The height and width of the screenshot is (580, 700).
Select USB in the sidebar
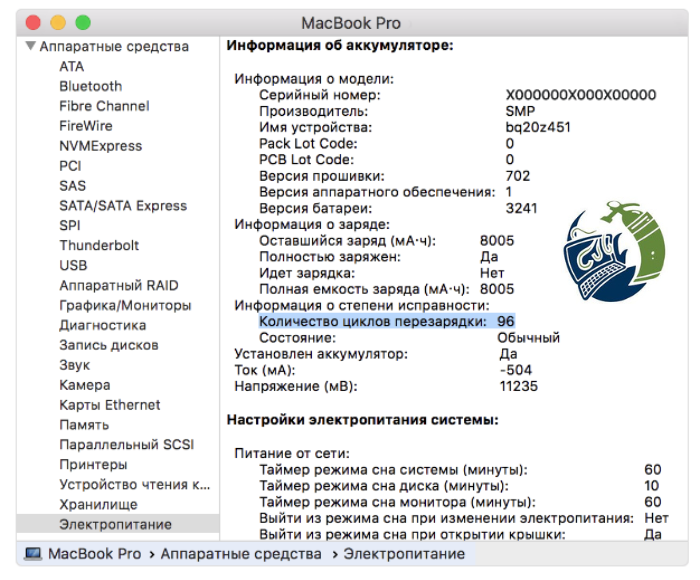click(x=73, y=265)
